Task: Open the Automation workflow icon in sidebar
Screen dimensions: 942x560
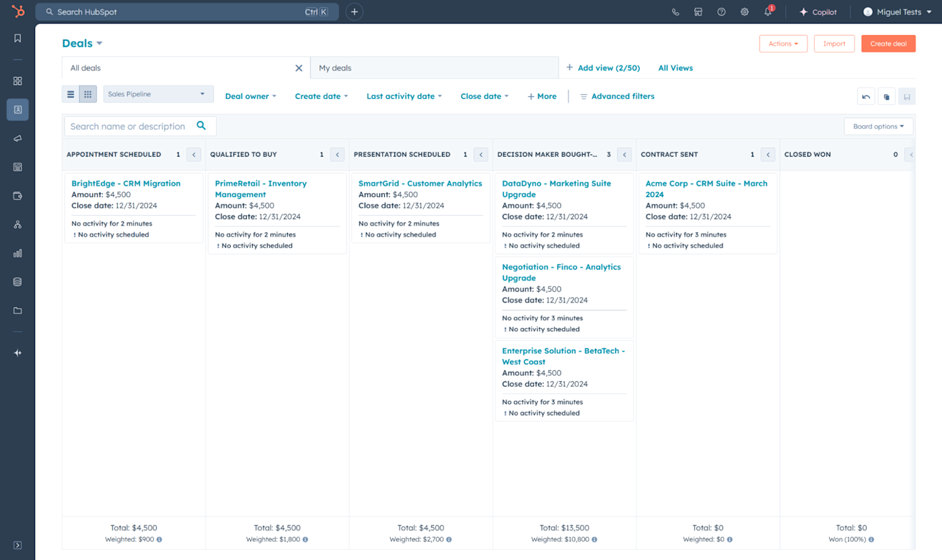Action: [17, 225]
